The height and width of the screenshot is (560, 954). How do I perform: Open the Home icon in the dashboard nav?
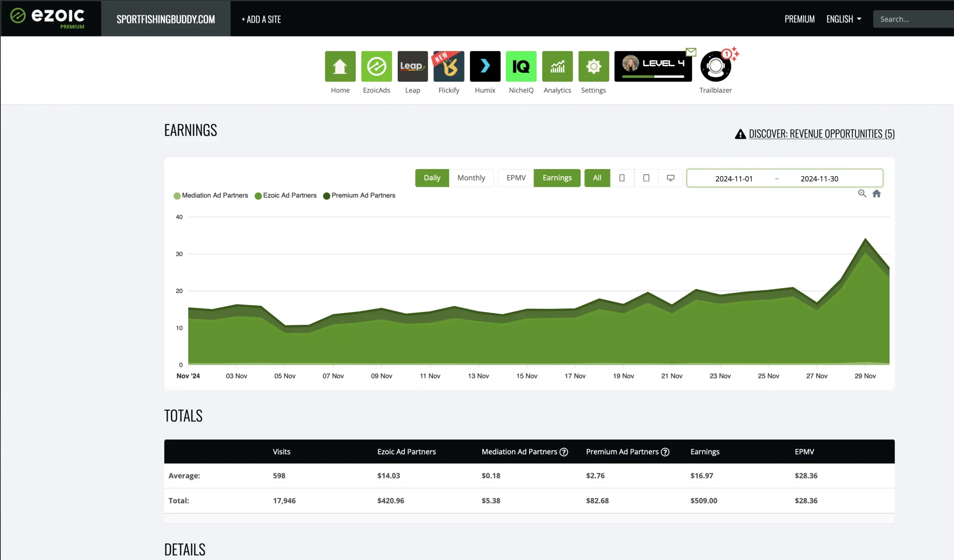pyautogui.click(x=340, y=66)
